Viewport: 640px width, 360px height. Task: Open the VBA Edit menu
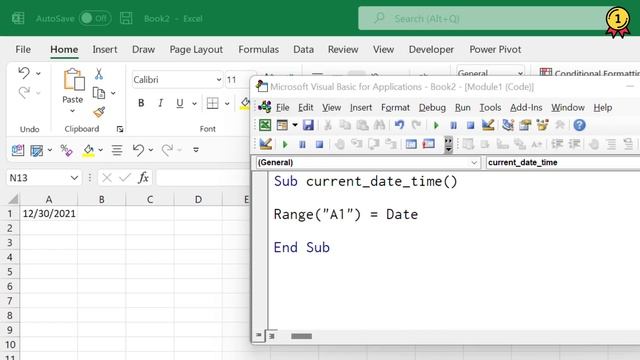[305, 107]
